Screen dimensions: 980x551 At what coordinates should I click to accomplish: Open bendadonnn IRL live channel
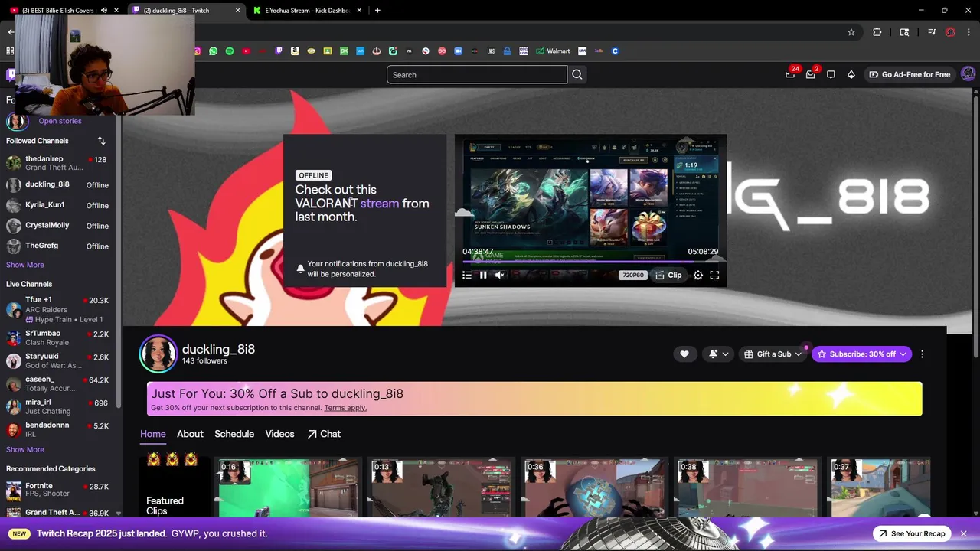pos(58,430)
